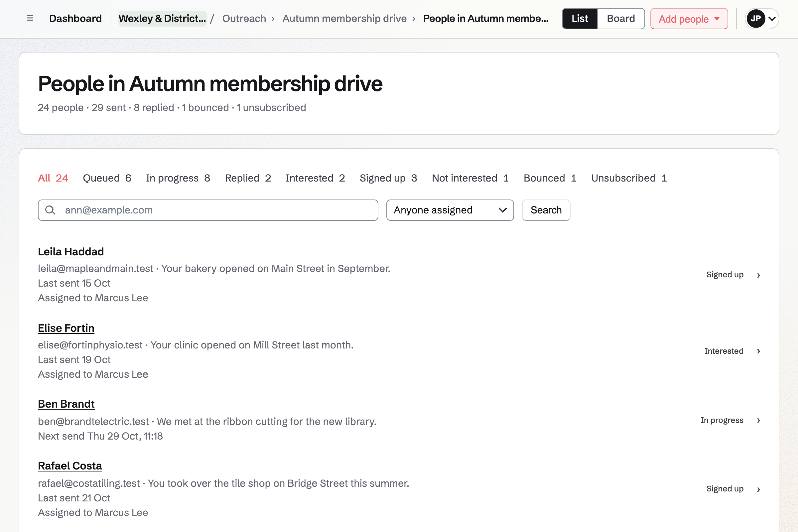
Task: Click 'People in Autumn membe...' breadcrumb text
Action: click(485, 18)
